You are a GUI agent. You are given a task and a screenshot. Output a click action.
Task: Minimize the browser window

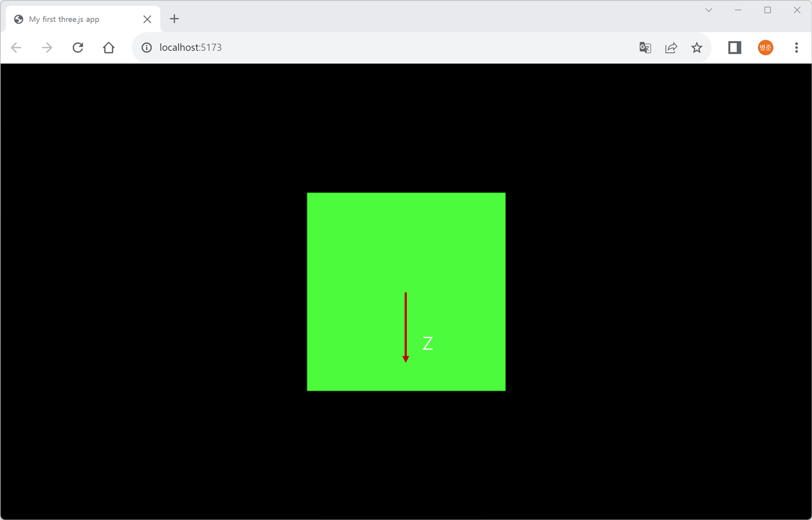[738, 10]
